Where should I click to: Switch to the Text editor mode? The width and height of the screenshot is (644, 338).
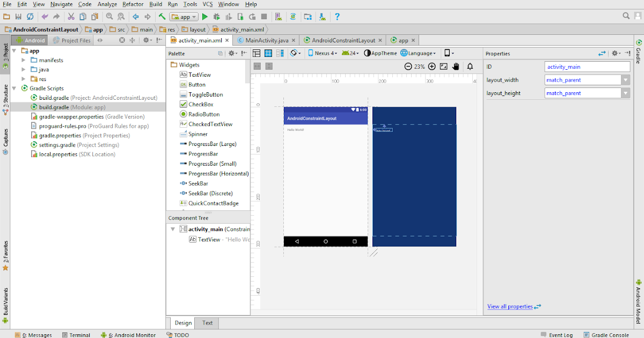[207, 323]
